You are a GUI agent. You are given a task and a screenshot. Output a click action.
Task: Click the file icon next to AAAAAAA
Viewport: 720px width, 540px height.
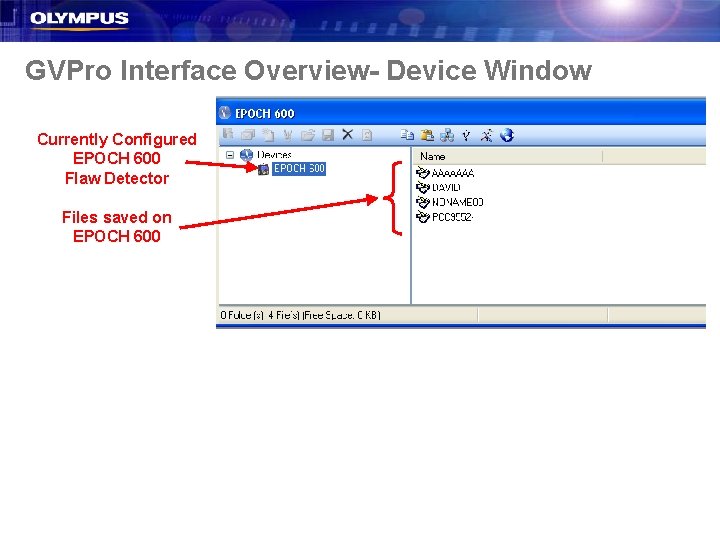[x=422, y=173]
